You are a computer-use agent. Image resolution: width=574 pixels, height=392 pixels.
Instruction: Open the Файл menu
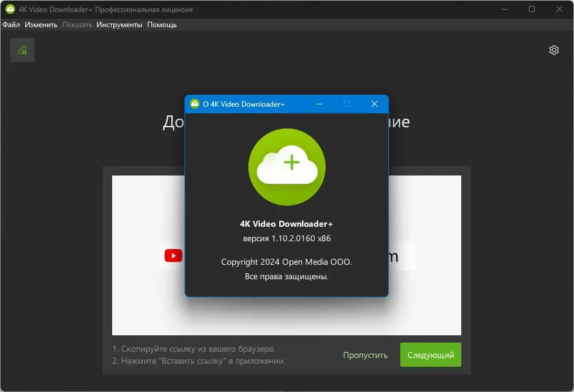pyautogui.click(x=11, y=25)
